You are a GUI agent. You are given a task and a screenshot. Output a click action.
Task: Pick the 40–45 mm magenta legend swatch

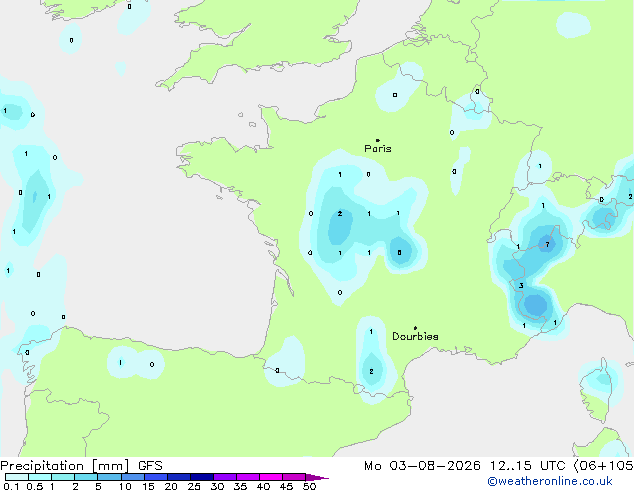tap(271, 477)
